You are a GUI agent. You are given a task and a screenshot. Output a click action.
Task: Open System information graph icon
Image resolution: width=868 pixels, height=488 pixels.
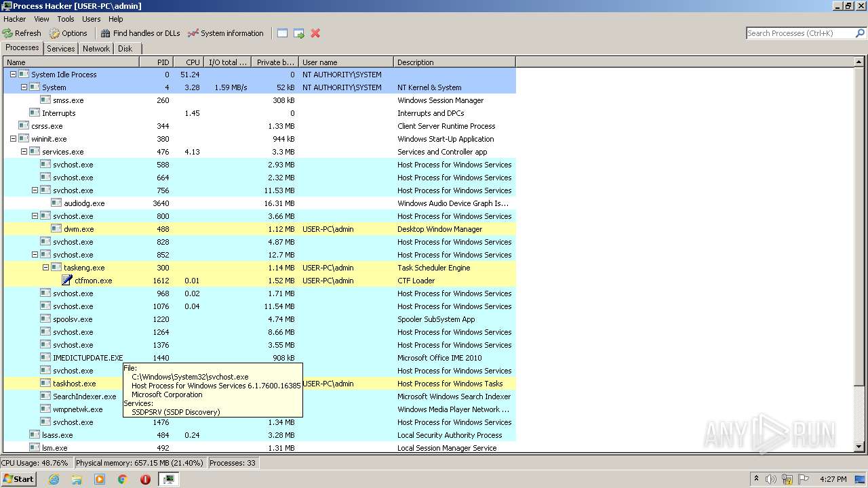pos(193,33)
